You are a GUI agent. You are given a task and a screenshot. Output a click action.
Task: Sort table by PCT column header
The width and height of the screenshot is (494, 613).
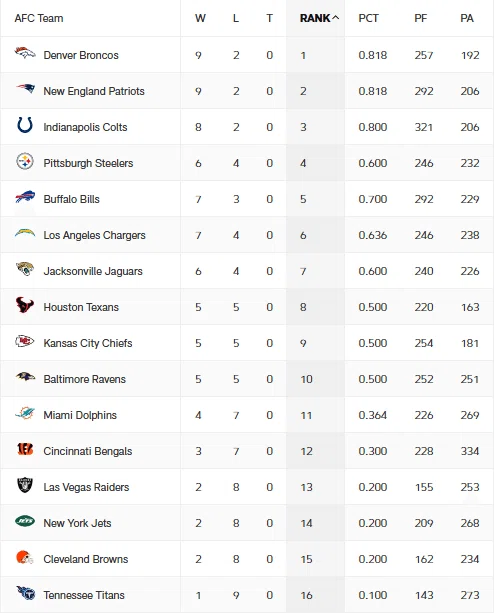368,18
